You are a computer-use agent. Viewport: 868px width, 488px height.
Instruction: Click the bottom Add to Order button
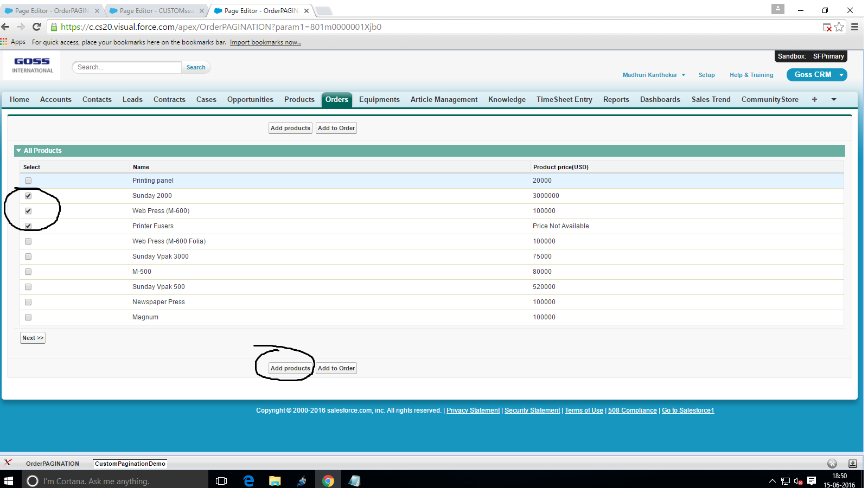[x=336, y=368]
